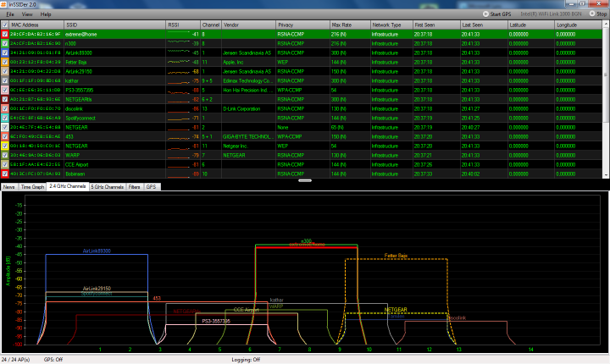Click the 24 / 24 AP(s) status text
Screen dimensions: 610x364
[15, 360]
